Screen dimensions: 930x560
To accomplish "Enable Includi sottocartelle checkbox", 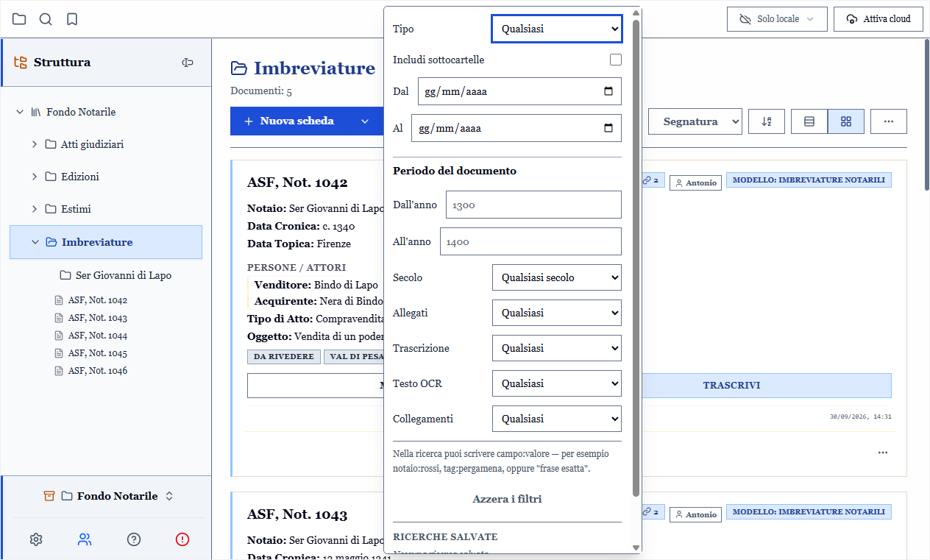I will [x=616, y=60].
